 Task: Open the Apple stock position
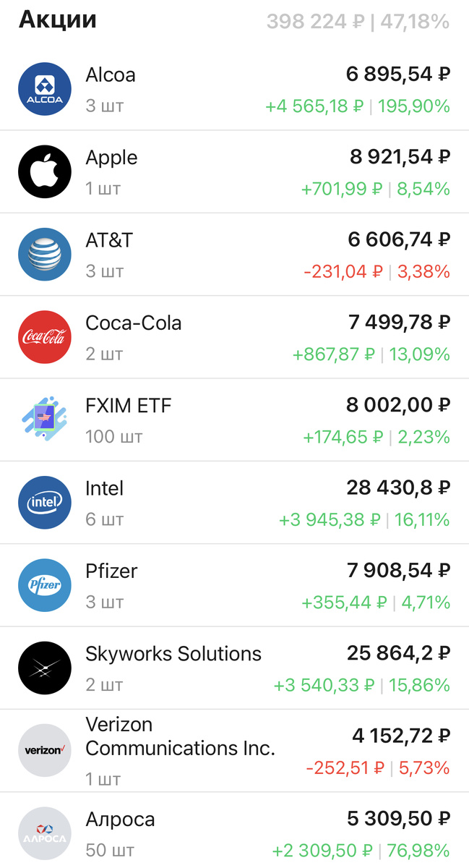(x=234, y=171)
